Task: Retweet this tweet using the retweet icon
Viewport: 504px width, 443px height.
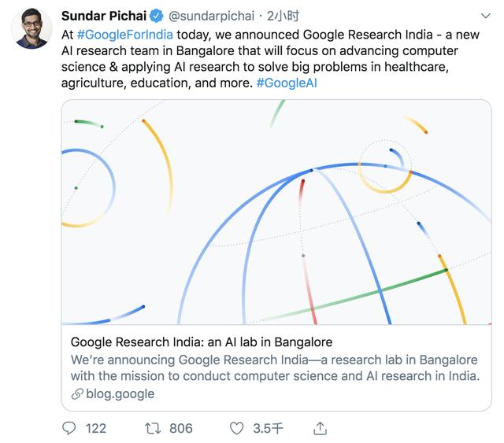Action: pos(153,428)
